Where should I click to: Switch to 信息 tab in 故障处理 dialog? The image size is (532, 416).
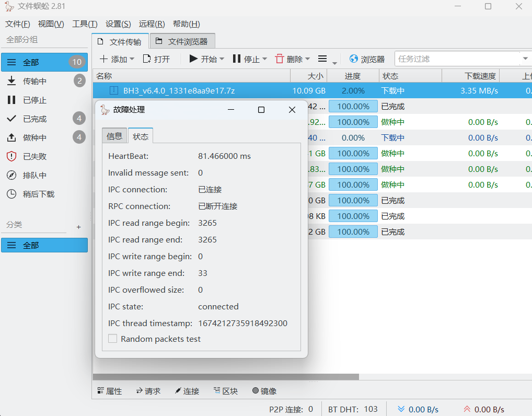(114, 136)
